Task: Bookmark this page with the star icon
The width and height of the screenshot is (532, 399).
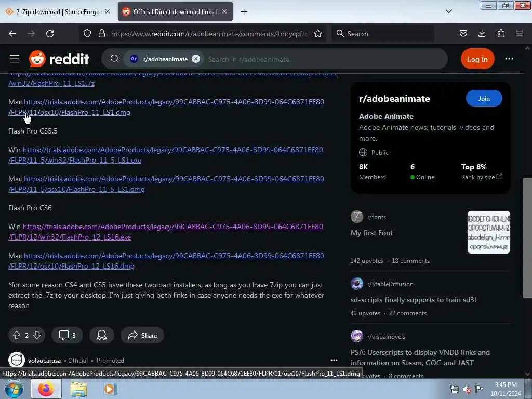Action: 318,34
